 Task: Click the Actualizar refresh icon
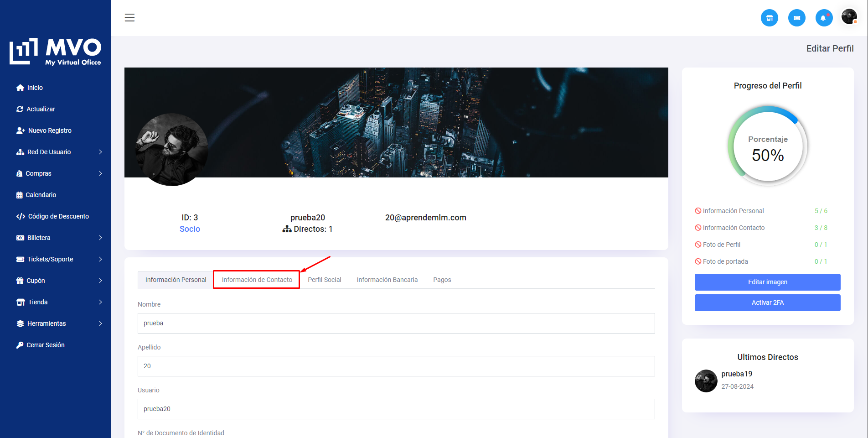[20, 109]
